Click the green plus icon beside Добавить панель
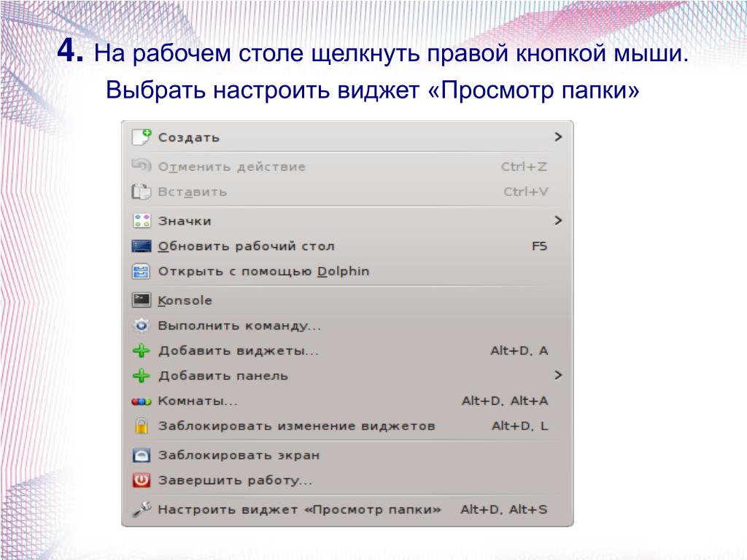Viewport: 747px width, 560px height. (x=142, y=376)
